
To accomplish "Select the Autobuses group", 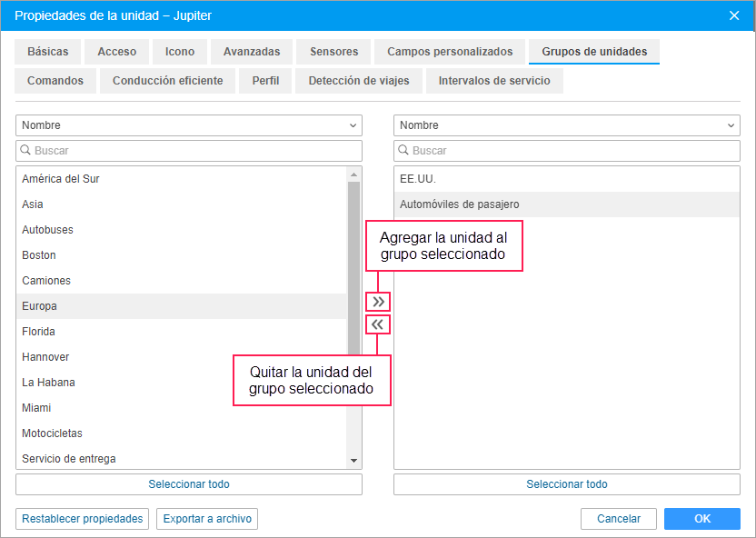I will click(182, 230).
